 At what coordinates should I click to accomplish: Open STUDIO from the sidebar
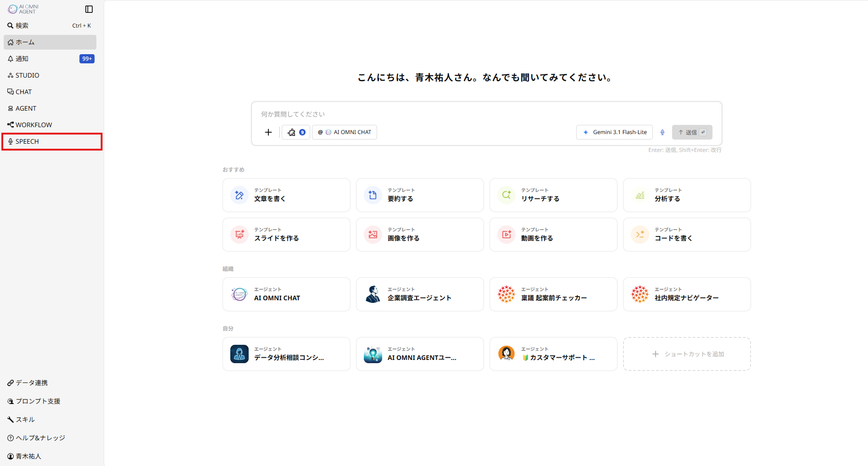(50, 75)
